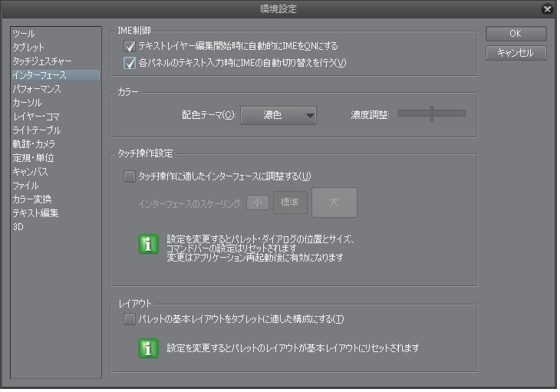Click text 変更はアプリケーション再起動後に有効になります
Viewport: 560px width, 392px height.
tap(255, 258)
